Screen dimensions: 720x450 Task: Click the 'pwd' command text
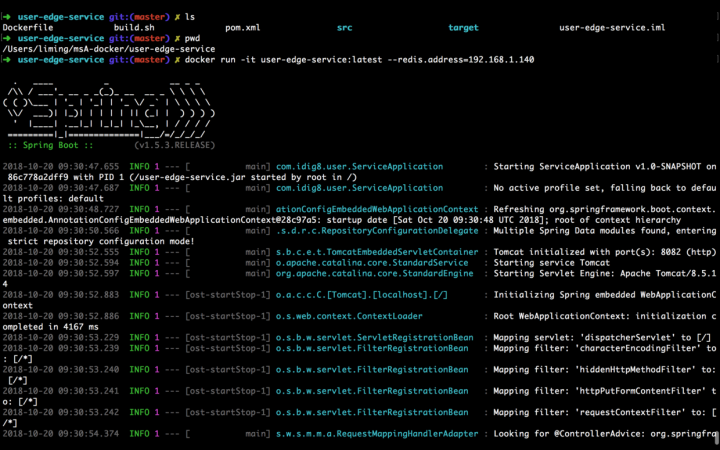coord(192,38)
